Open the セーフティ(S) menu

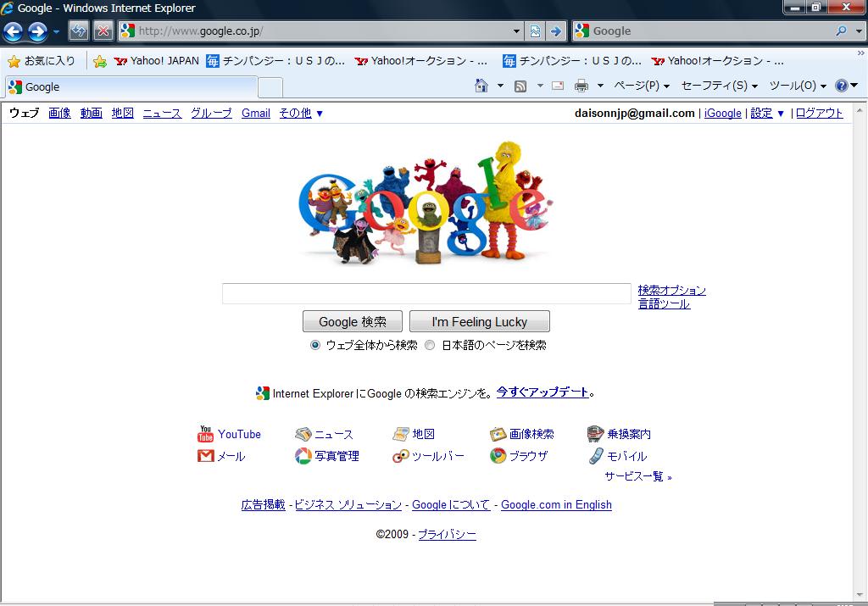tap(719, 86)
